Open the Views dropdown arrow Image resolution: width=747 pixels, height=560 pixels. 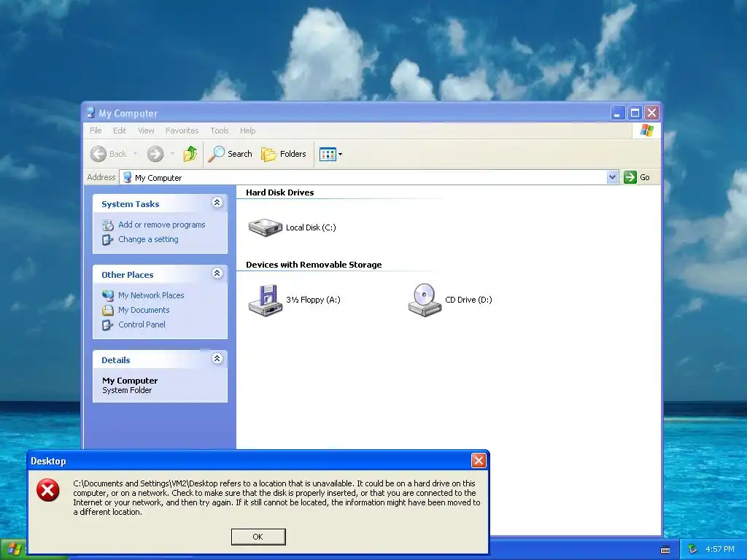click(340, 155)
